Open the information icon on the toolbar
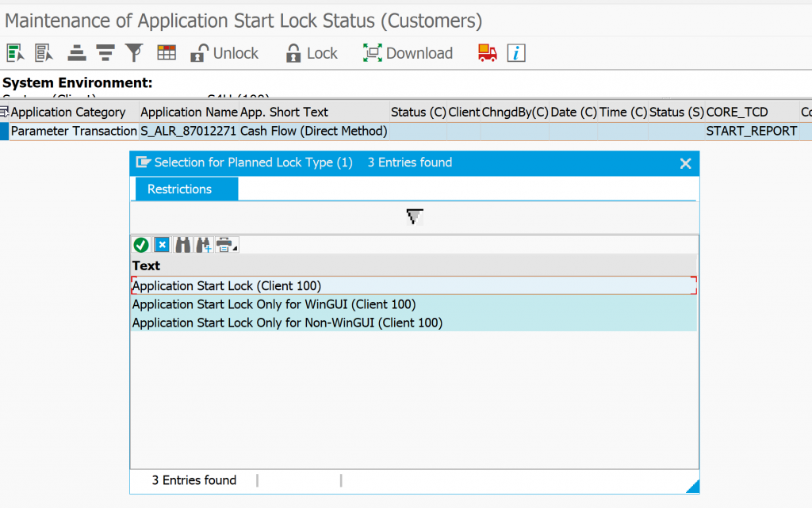This screenshot has width=812, height=508. pyautogui.click(x=515, y=52)
